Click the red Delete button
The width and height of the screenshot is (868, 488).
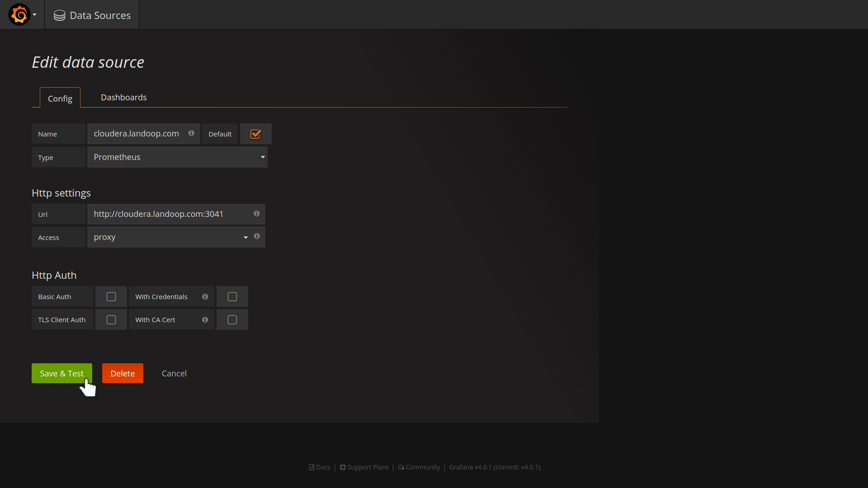tap(123, 373)
